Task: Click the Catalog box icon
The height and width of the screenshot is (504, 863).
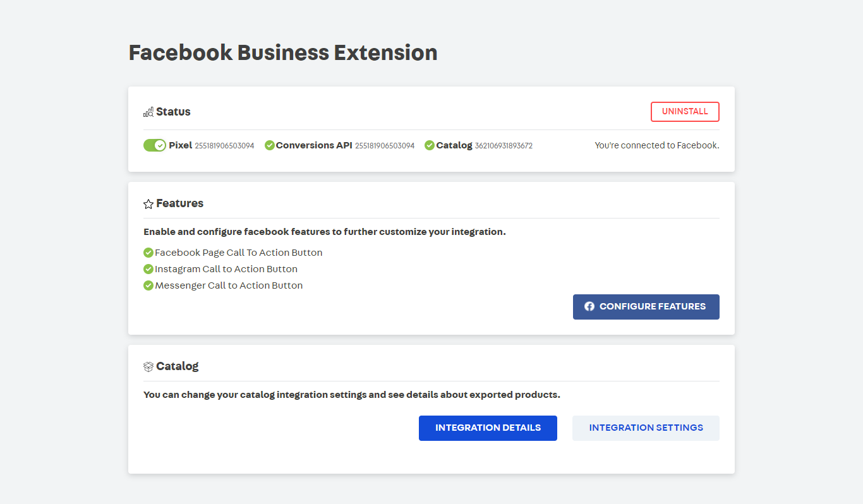Action: 148,366
